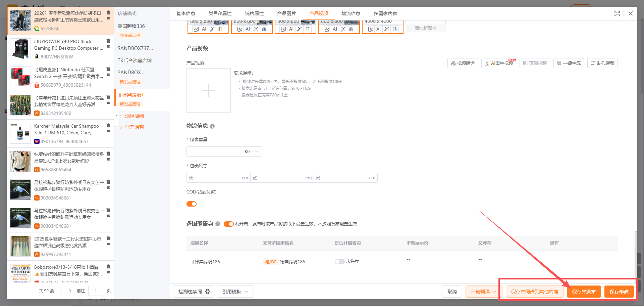Click the 高 height input field
The height and width of the screenshot is (306, 644).
346,178
